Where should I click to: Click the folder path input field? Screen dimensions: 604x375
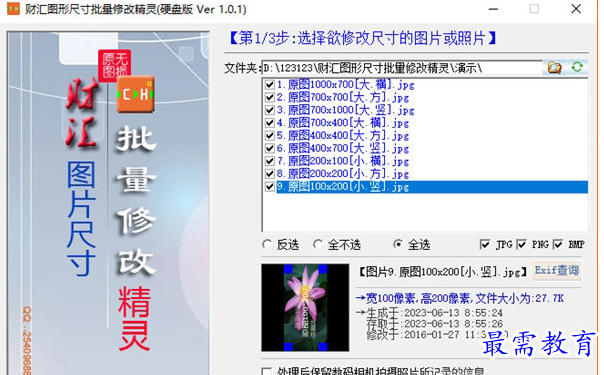coord(403,68)
